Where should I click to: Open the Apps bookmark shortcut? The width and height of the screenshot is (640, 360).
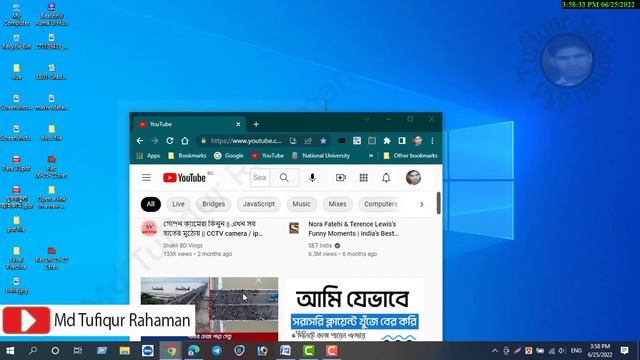coord(148,156)
